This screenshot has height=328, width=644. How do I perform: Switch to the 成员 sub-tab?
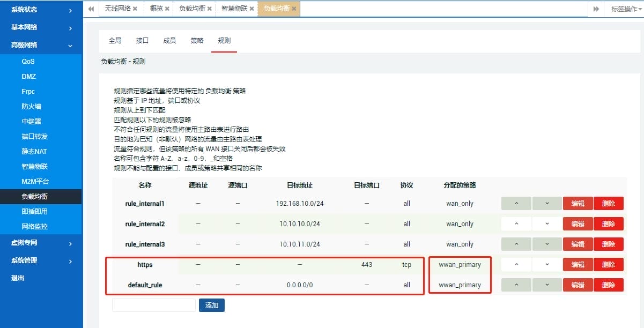pyautogui.click(x=169, y=41)
